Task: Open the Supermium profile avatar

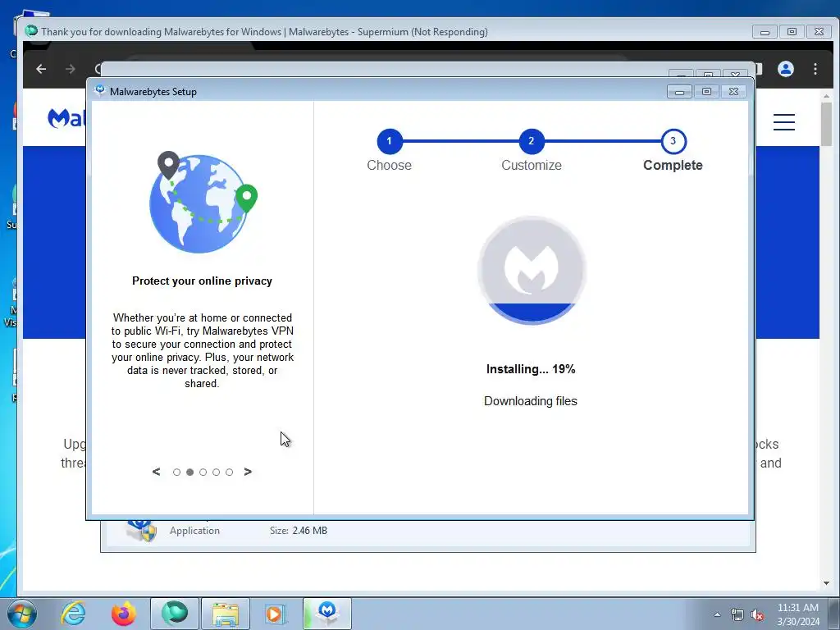Action: pyautogui.click(x=786, y=69)
